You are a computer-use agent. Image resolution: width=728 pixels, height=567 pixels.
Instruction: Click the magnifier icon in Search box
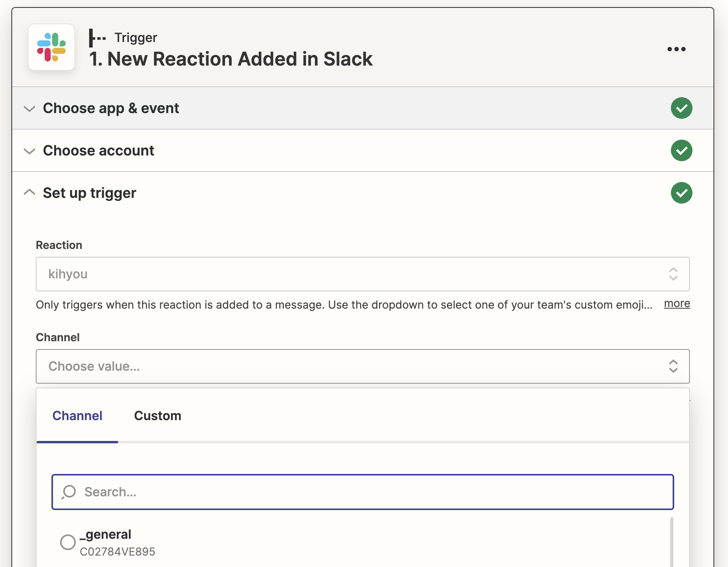[x=69, y=492]
